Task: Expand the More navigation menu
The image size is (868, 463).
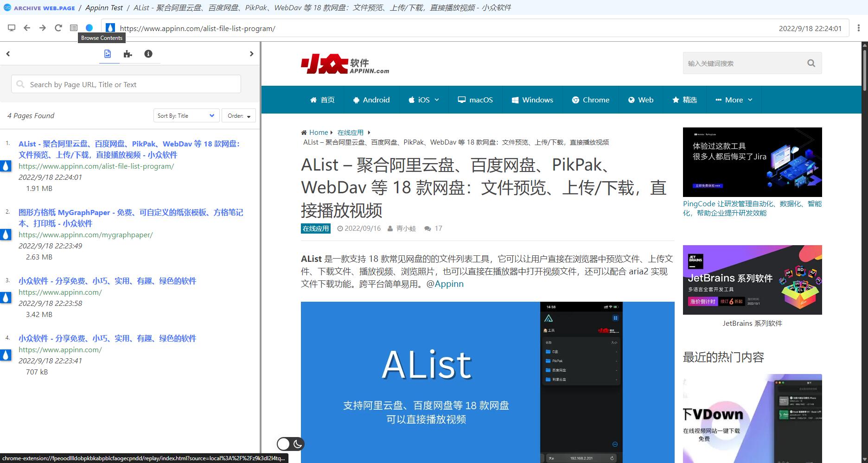Action: coord(734,100)
